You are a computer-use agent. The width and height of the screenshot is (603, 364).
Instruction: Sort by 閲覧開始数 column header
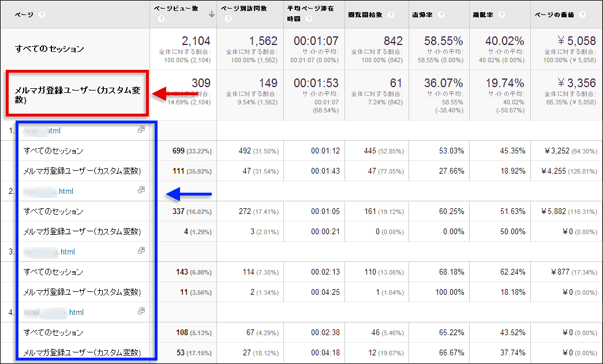366,14
